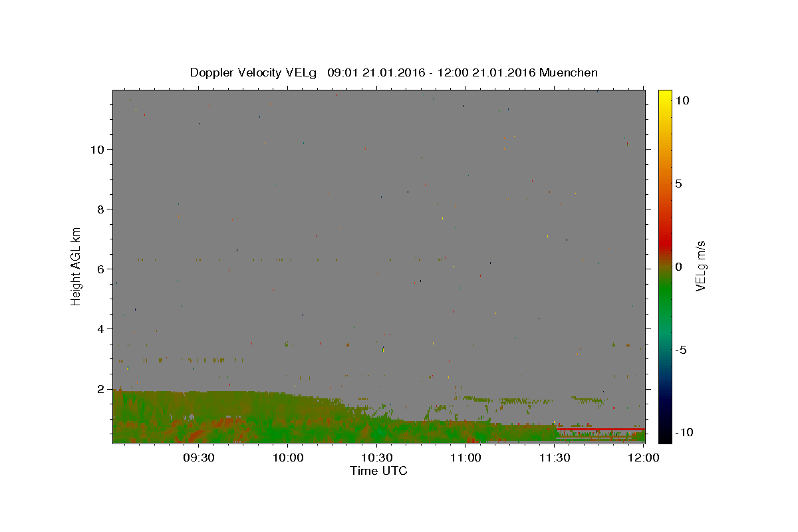Click the 'Time UTC' axis label
Viewport: 798px width, 532px height.
[378, 471]
